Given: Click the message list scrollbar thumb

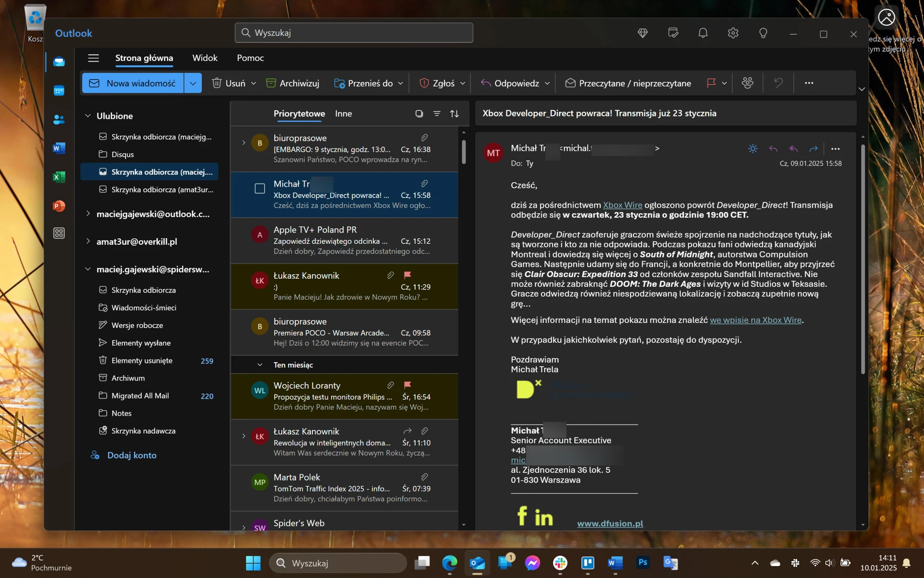Looking at the screenshot, I should point(463,152).
